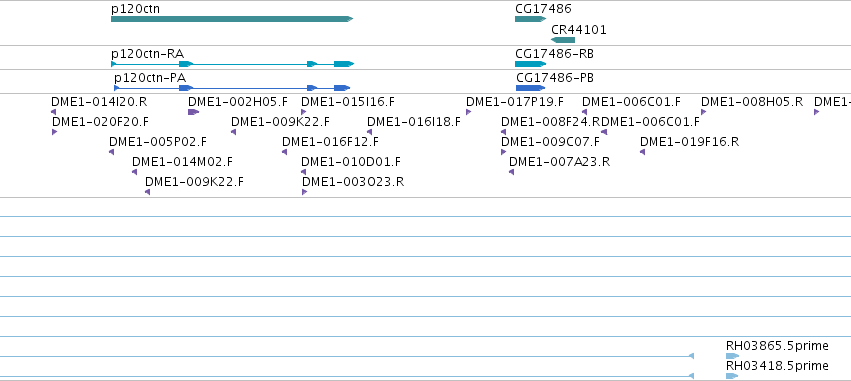Viewport: 851px width, 381px height.
Task: Click the DME1-016I18.F label
Action: pyautogui.click(x=414, y=122)
